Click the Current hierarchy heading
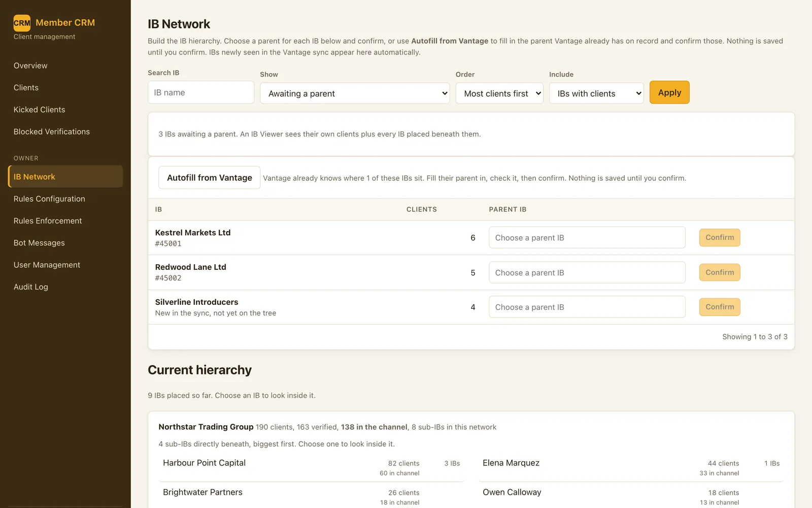The height and width of the screenshot is (508, 812). 199,370
